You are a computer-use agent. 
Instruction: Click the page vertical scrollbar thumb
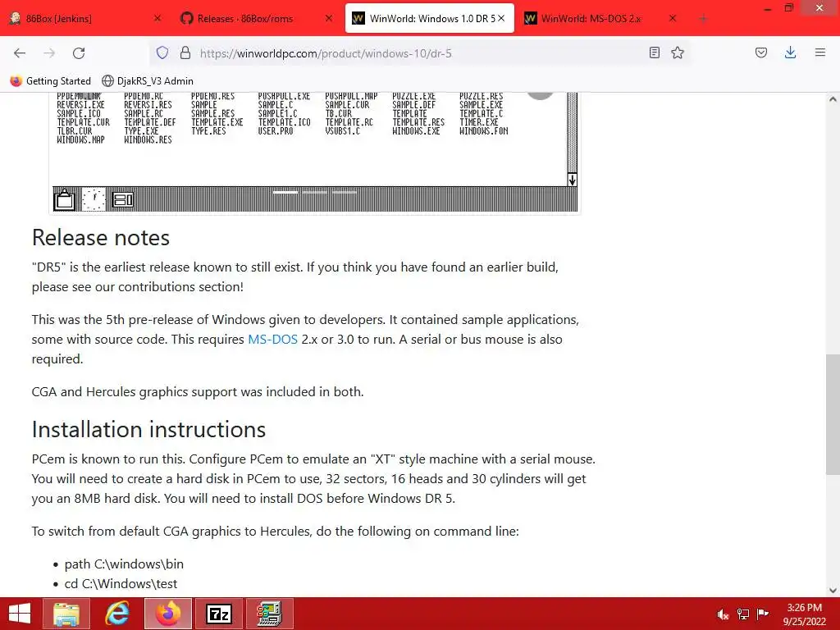point(833,413)
